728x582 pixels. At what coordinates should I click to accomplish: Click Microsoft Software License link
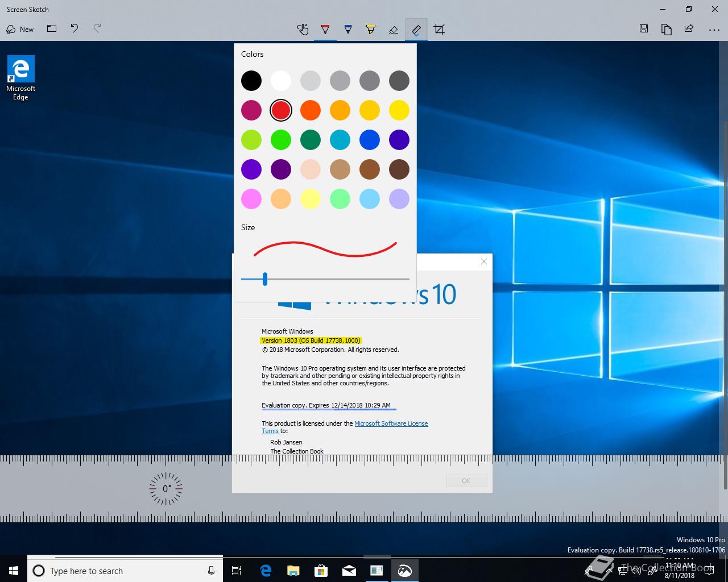coord(391,423)
